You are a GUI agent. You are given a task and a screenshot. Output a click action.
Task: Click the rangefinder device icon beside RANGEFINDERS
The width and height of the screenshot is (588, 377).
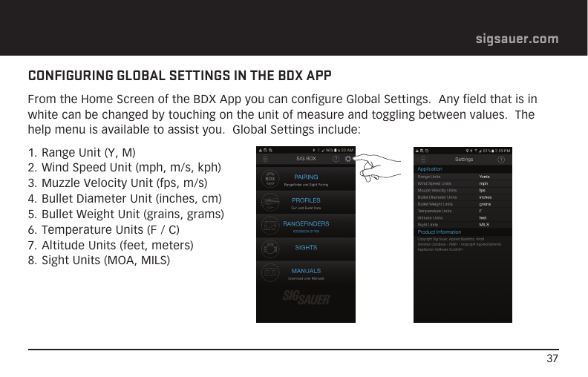pyautogui.click(x=270, y=226)
